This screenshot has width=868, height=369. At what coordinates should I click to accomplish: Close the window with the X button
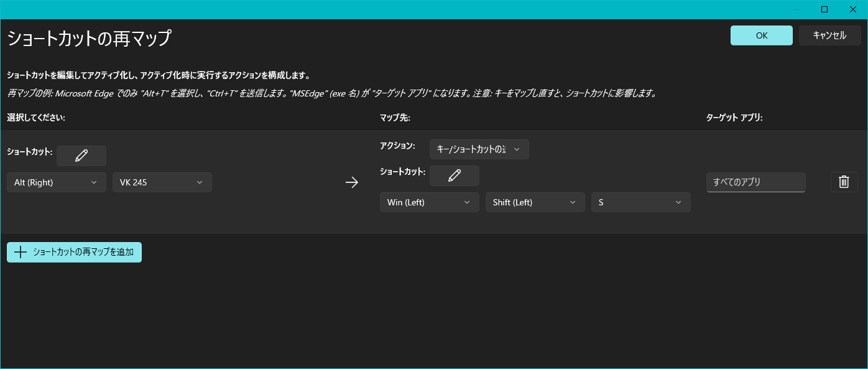[x=853, y=9]
